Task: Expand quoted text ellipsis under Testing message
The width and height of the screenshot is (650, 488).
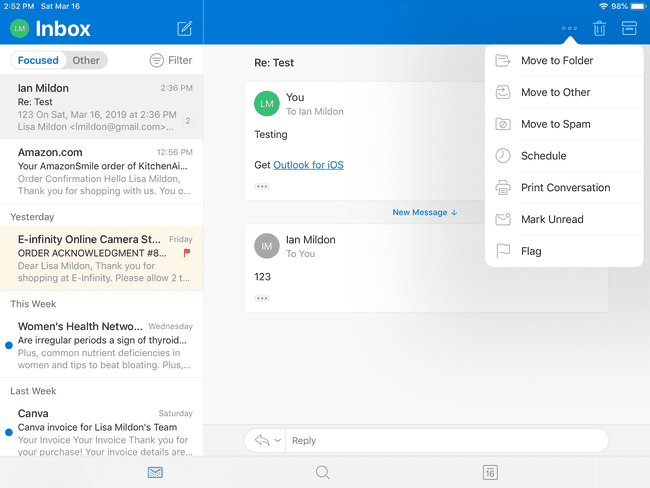Action: 262,187
